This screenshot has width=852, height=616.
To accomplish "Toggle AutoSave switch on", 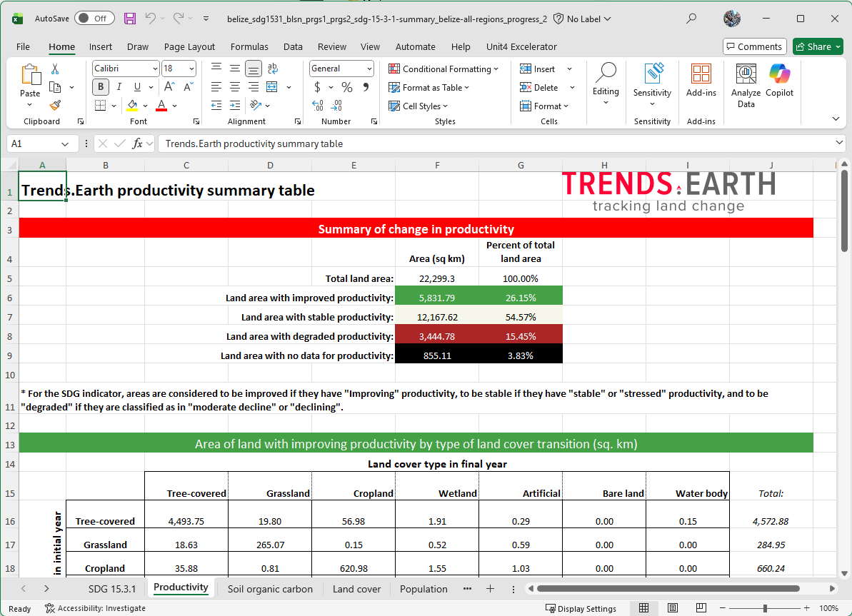I will (94, 19).
